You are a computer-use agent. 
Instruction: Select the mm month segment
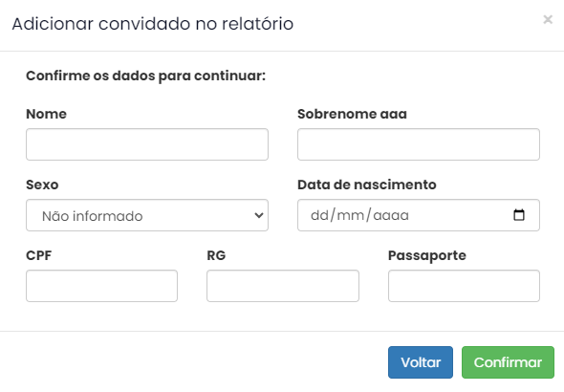coord(350,215)
